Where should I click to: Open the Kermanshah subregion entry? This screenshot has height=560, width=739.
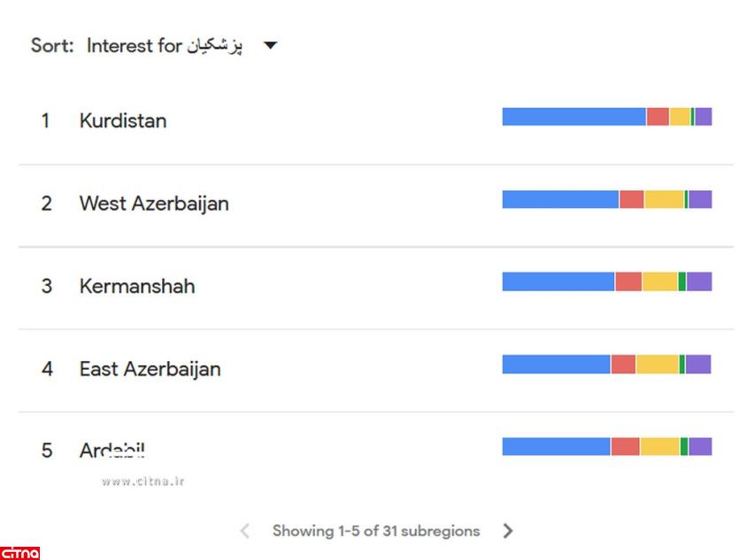pos(137,287)
